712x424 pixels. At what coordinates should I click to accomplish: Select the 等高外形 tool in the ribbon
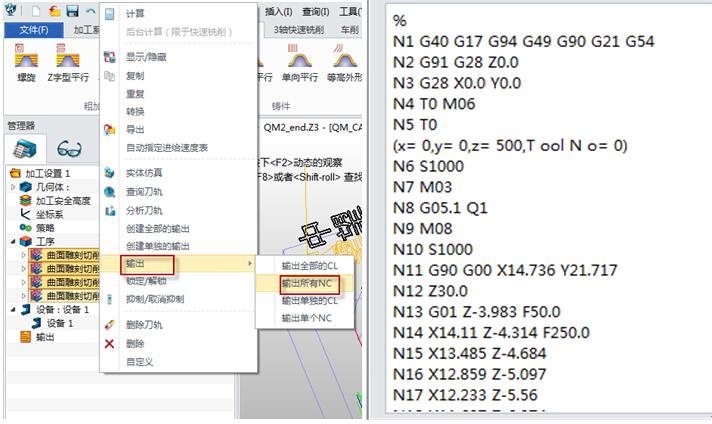click(344, 64)
